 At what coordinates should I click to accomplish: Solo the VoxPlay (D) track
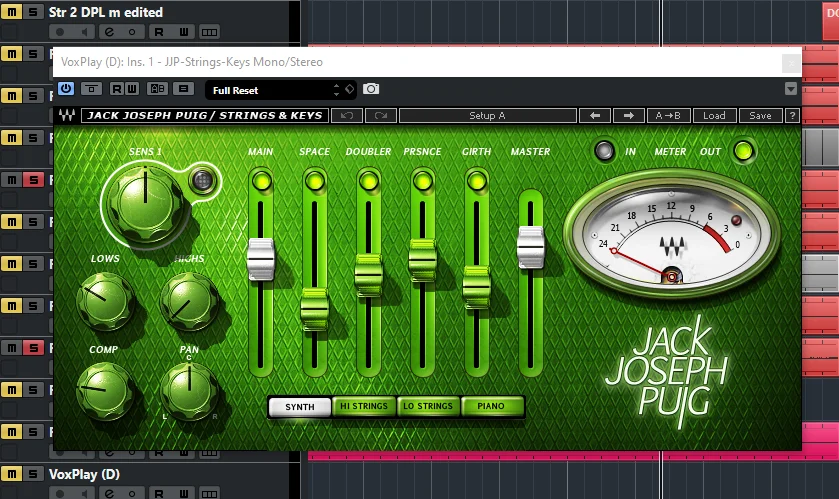pos(33,474)
